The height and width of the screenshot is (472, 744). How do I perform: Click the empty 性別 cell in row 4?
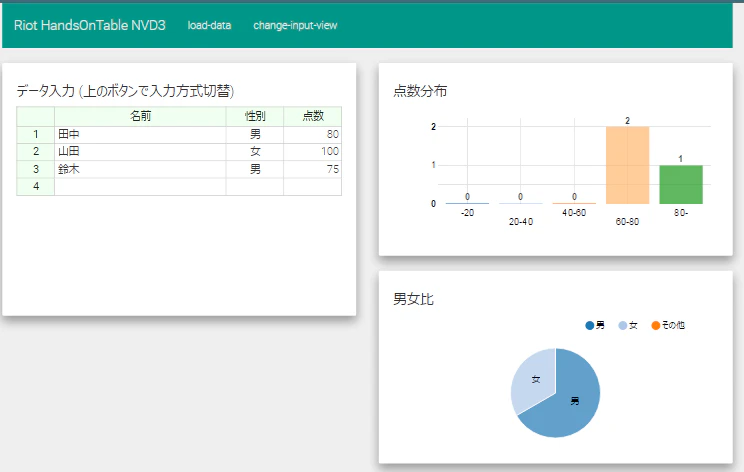[x=255, y=186]
